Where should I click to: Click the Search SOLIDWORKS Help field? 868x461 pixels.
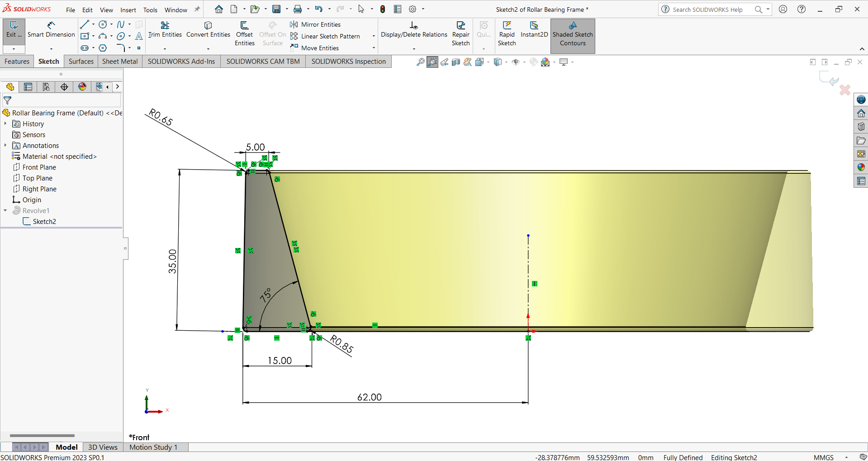707,10
